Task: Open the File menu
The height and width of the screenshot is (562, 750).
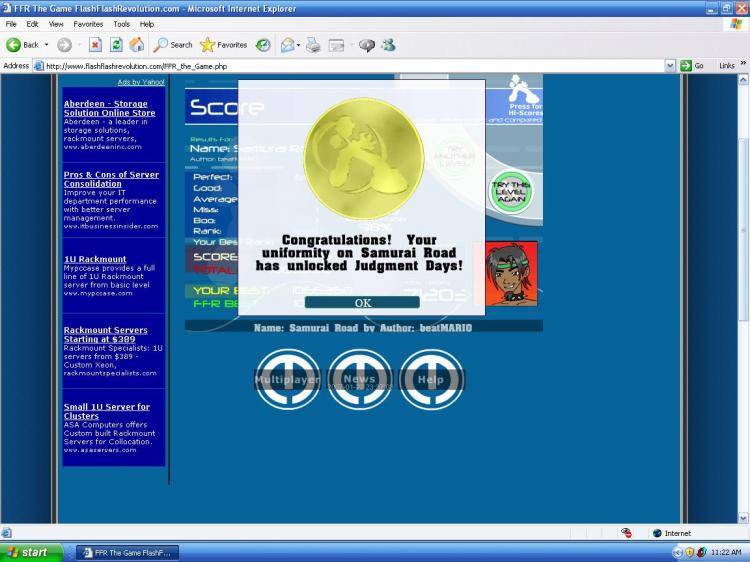Action: tap(11, 24)
